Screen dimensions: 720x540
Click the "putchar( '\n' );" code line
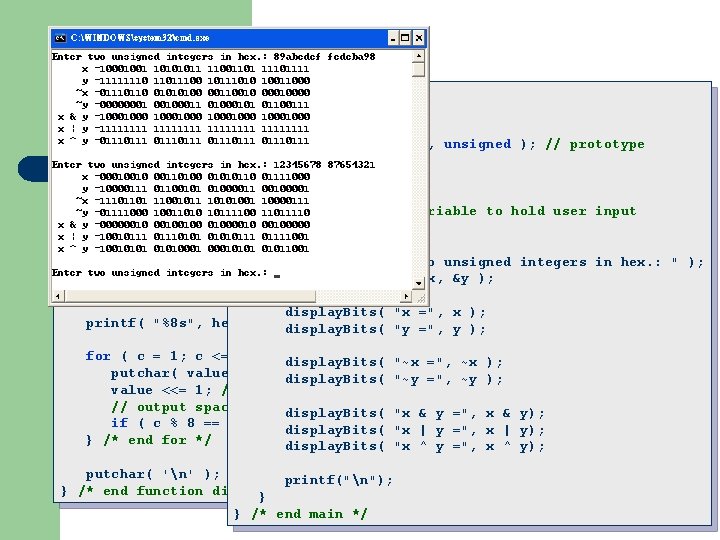[x=152, y=474]
